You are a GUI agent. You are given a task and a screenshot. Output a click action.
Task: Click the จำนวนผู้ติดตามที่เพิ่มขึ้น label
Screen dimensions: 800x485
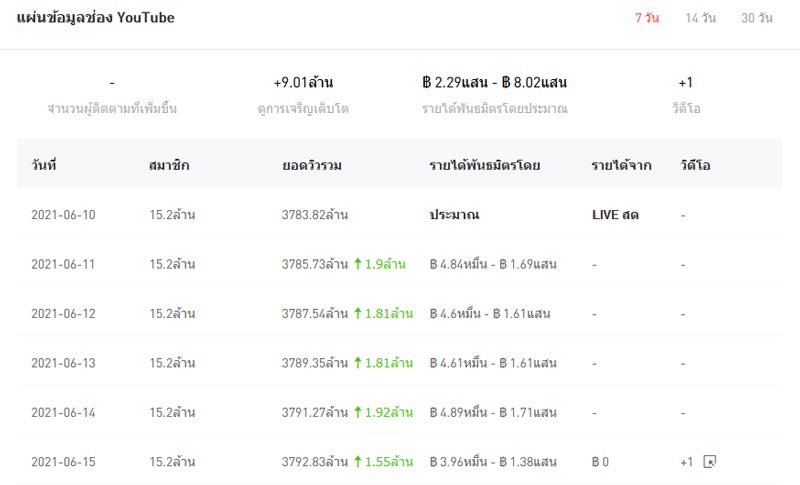click(112, 109)
